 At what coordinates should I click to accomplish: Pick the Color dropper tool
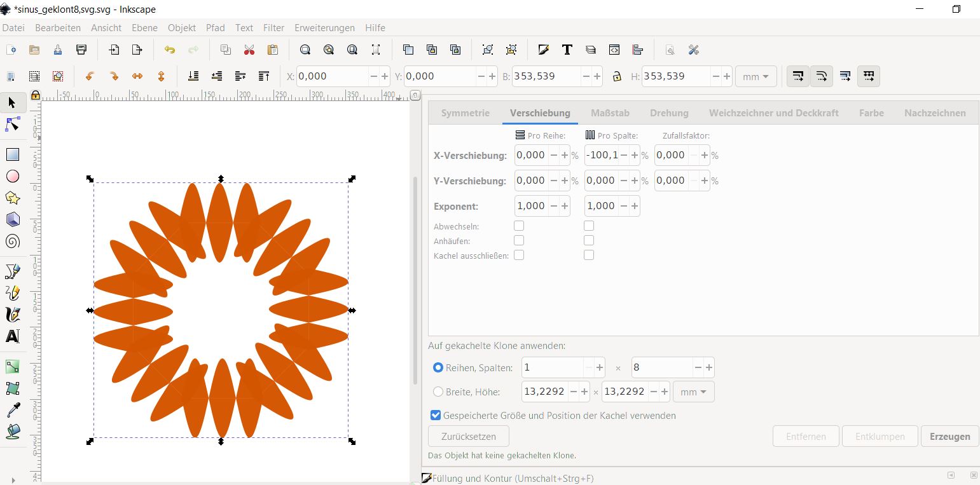click(x=12, y=410)
